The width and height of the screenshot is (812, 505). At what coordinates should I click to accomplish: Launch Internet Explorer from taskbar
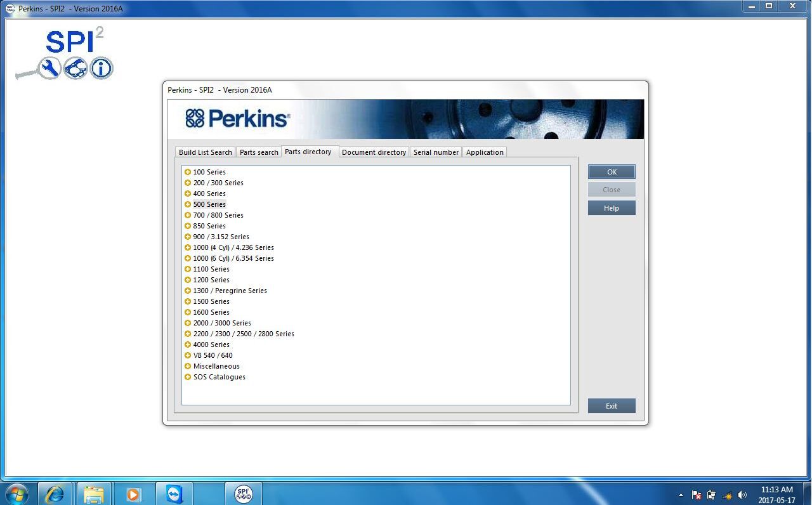coord(55,494)
